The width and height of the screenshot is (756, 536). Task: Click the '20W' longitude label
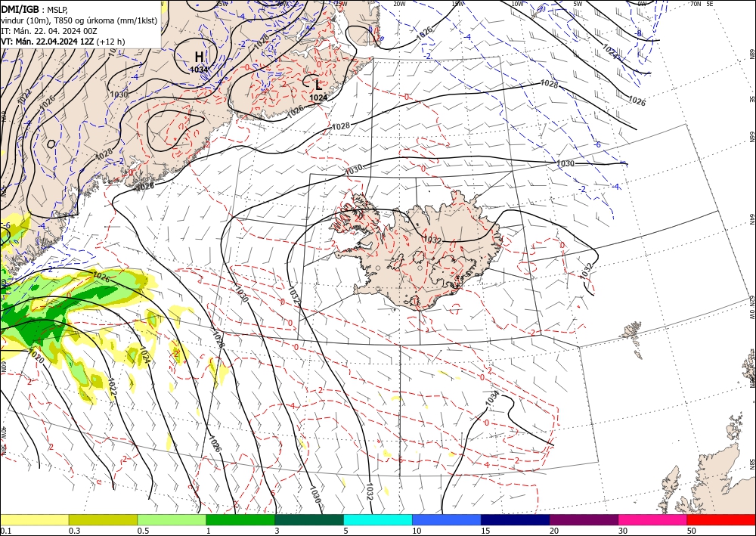[398, 4]
